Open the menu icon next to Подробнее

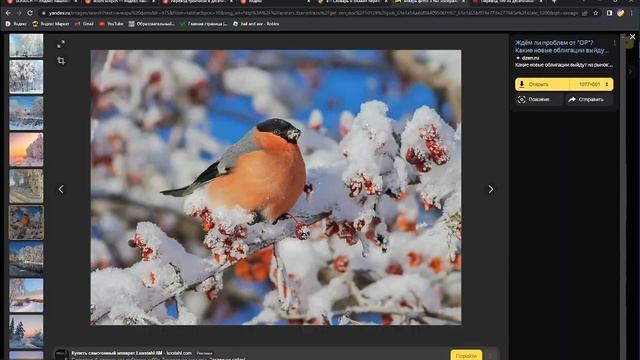pyautogui.click(x=492, y=355)
